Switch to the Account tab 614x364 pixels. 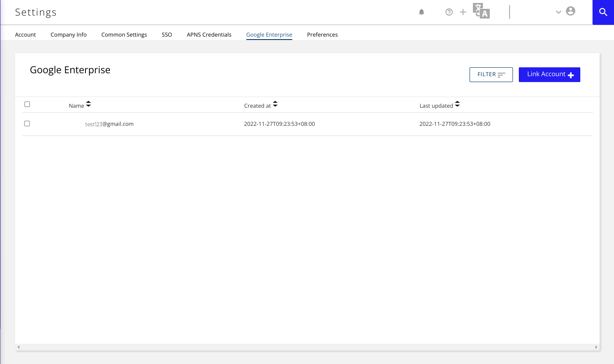[x=25, y=35]
